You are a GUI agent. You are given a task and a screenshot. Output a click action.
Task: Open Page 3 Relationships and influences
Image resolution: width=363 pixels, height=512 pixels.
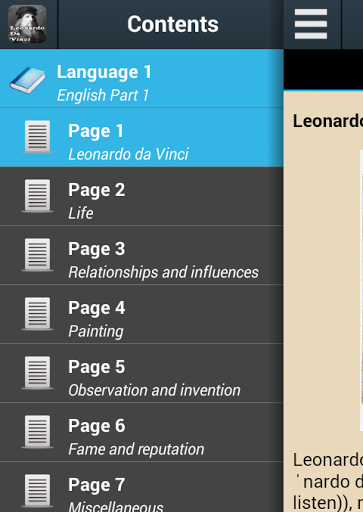click(x=142, y=255)
